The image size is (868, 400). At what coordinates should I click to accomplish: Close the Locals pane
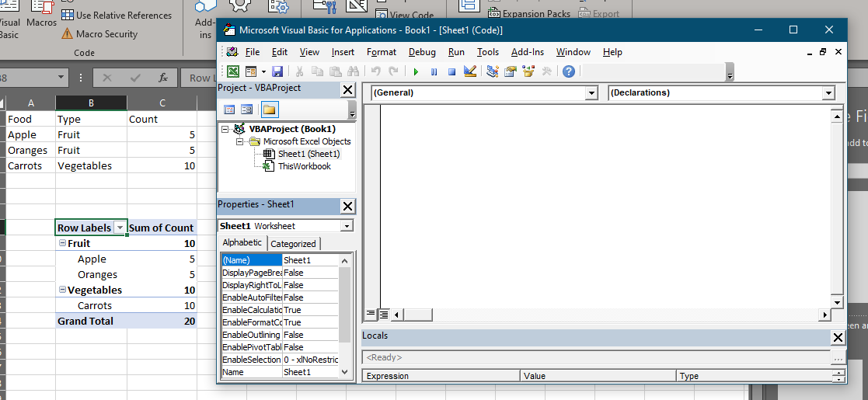[x=838, y=338]
